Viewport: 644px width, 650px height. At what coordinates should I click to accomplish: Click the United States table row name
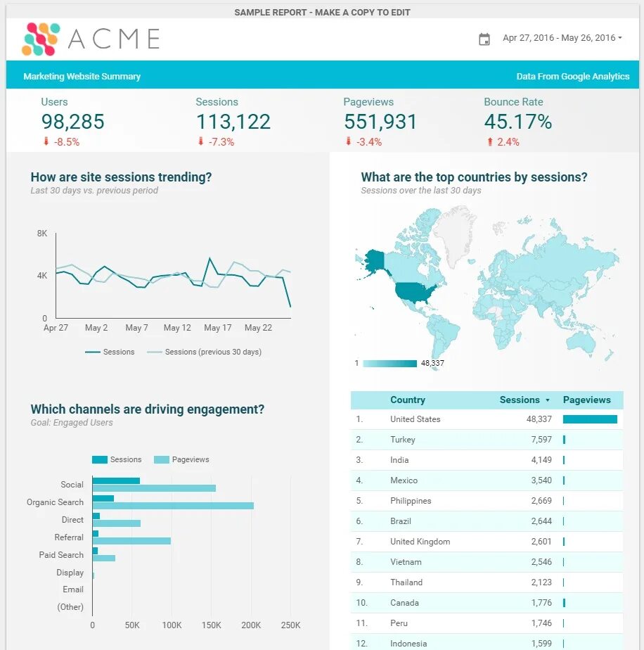tap(416, 419)
